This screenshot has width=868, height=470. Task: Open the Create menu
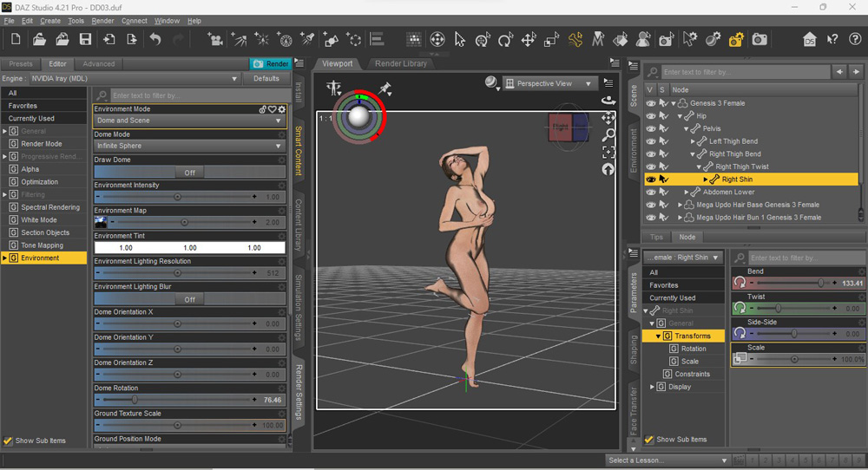[50, 21]
